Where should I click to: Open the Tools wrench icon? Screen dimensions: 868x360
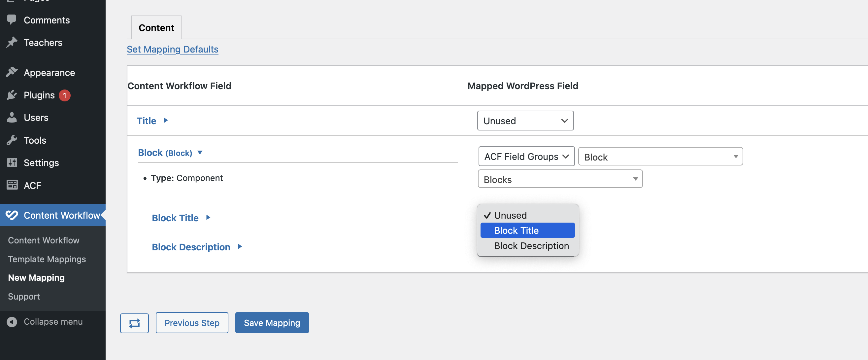coord(12,140)
